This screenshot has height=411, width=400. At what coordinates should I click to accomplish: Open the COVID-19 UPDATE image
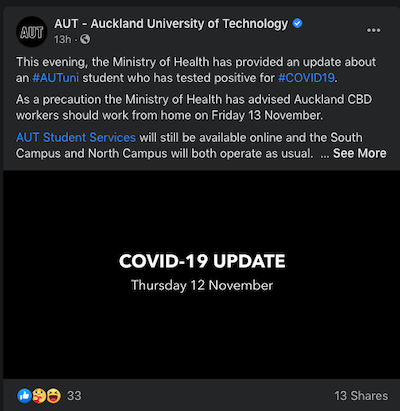[202, 274]
